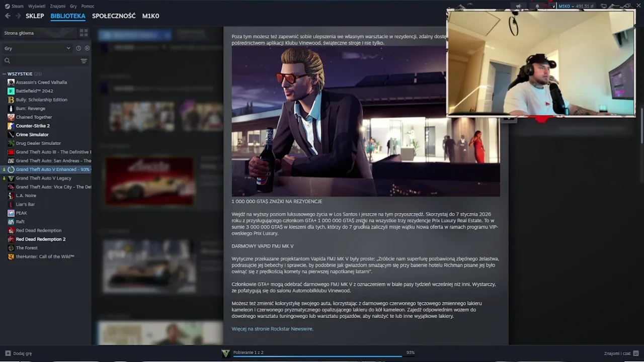Click the library search magnifier icon
Viewport: 644px width, 362px height.
[7, 61]
